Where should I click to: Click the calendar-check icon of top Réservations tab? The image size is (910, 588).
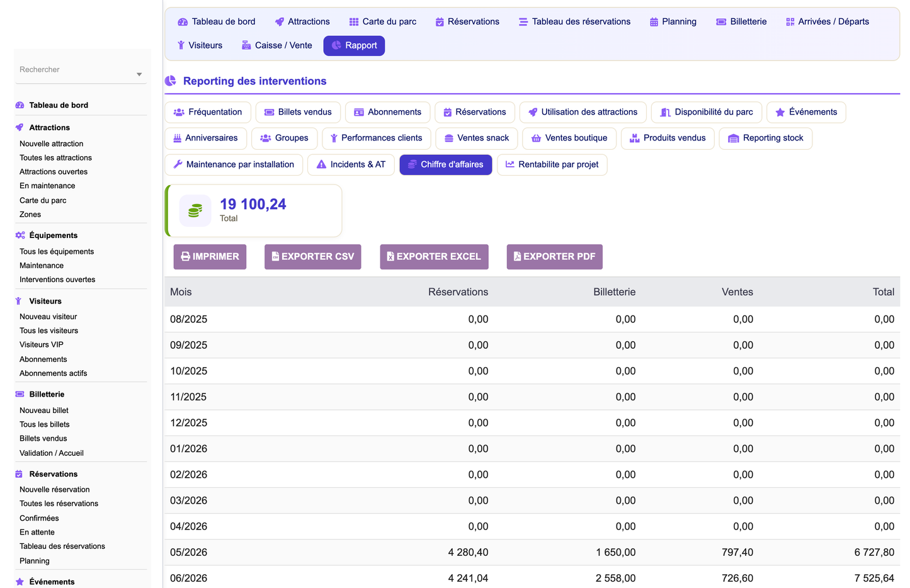coord(440,22)
